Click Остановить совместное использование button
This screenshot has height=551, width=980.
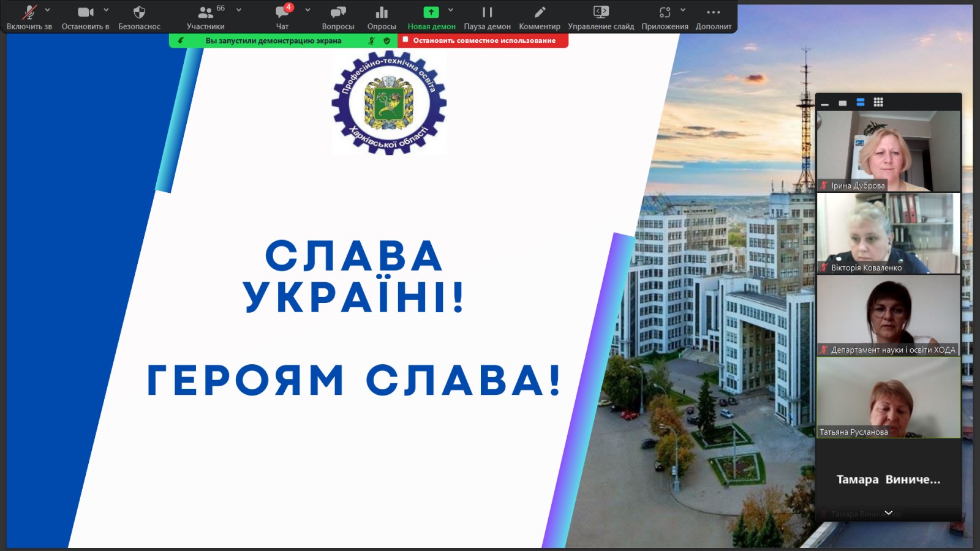pos(483,40)
